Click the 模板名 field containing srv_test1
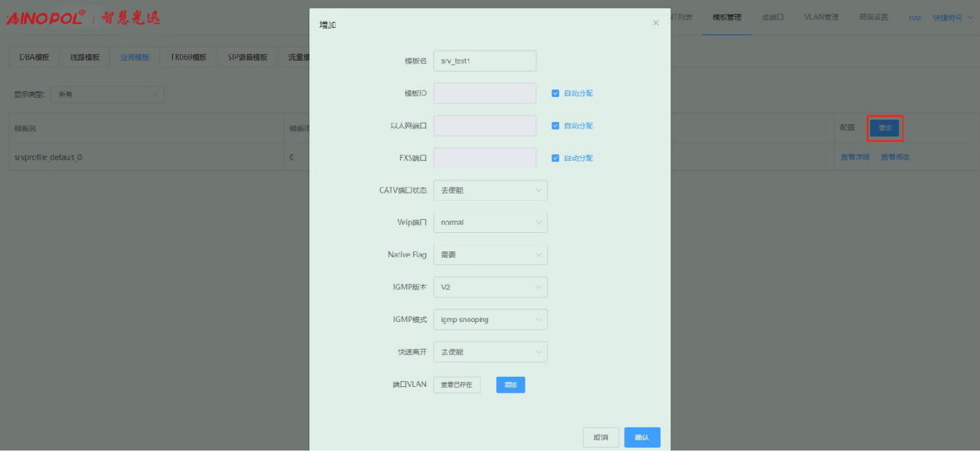 (x=485, y=61)
